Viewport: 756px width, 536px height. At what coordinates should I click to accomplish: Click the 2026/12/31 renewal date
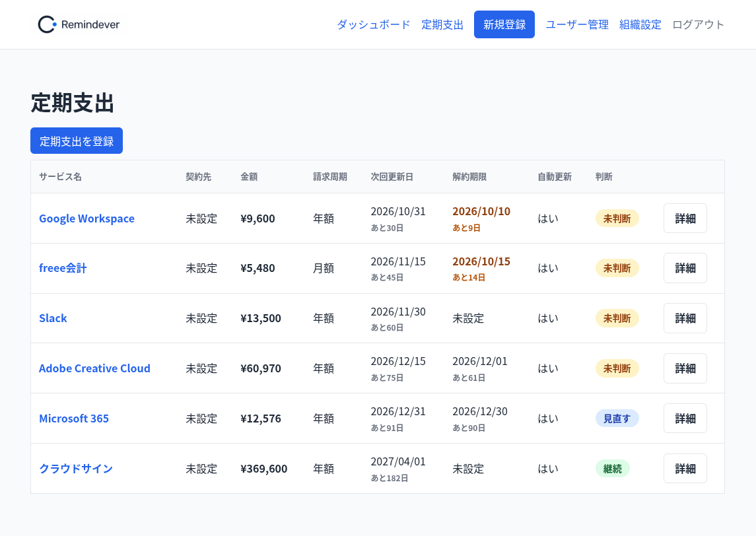398,411
